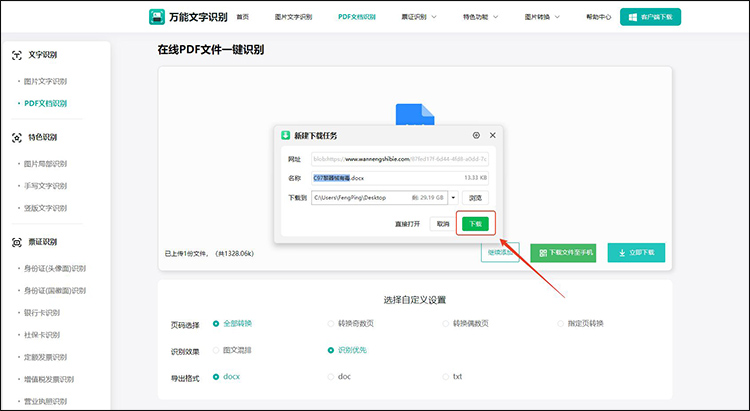This screenshot has height=411, width=750.
Task: Open 身份证(国徽面)识别 in sidebar
Action: (55, 291)
